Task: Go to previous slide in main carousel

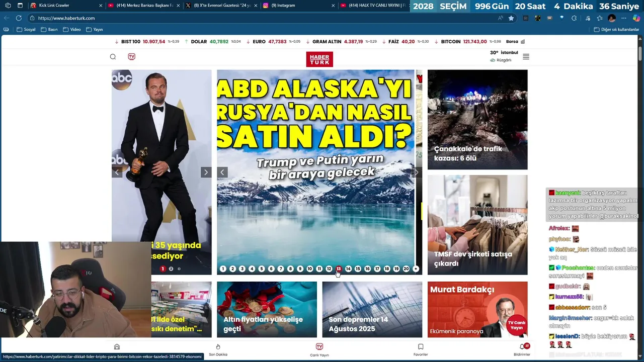Action: click(x=222, y=172)
